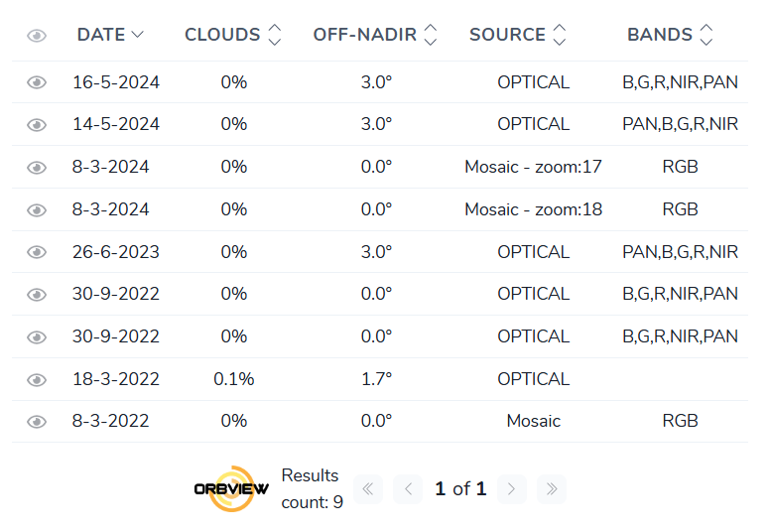Show the 16-5-2024 image with eye icon
772x532 pixels.
(x=37, y=82)
